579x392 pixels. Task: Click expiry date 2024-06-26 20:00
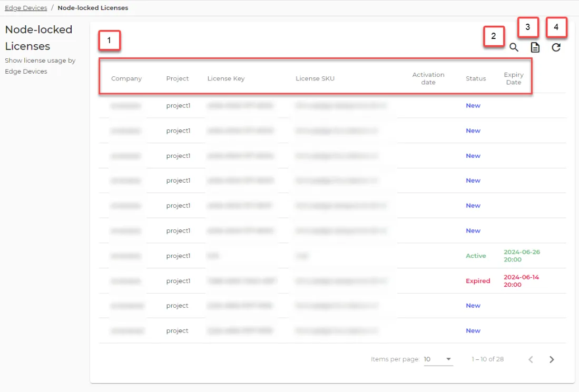(x=522, y=256)
